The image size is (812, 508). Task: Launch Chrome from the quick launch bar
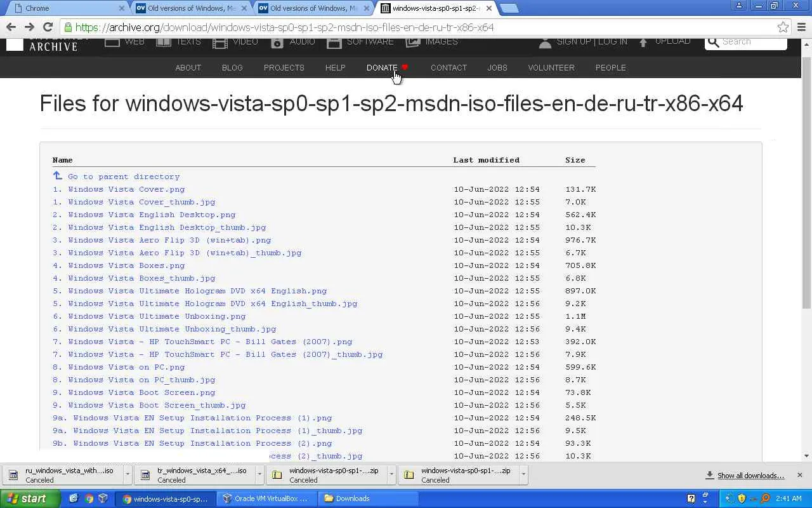click(88, 498)
